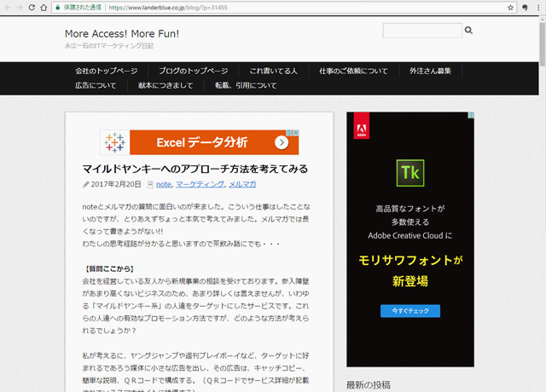Click the Adobe logo in sidebar ad

point(362,128)
